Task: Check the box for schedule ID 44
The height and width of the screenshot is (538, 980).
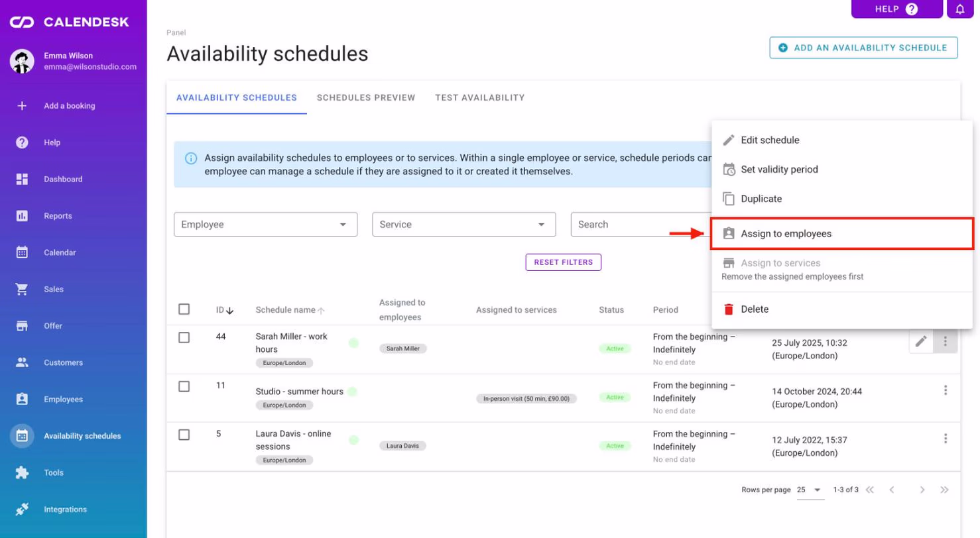Action: pos(184,337)
